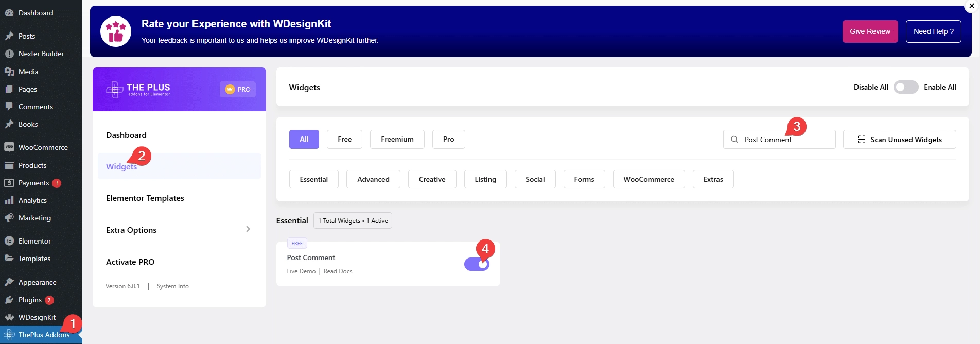This screenshot has height=344, width=980.
Task: Click the search magnifier icon
Action: (734, 140)
